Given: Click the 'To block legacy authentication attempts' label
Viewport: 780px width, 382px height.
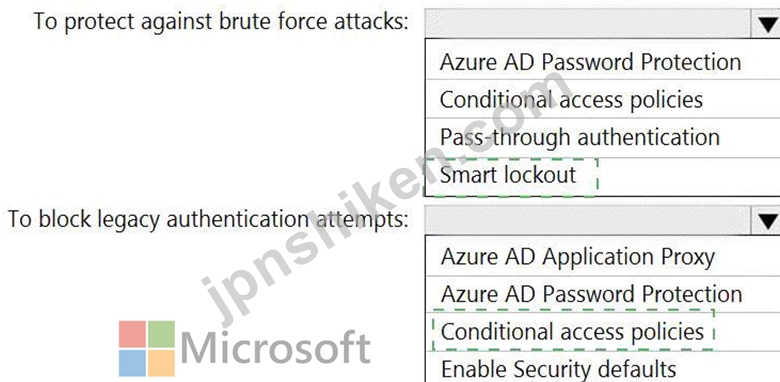Looking at the screenshot, I should tap(207, 219).
